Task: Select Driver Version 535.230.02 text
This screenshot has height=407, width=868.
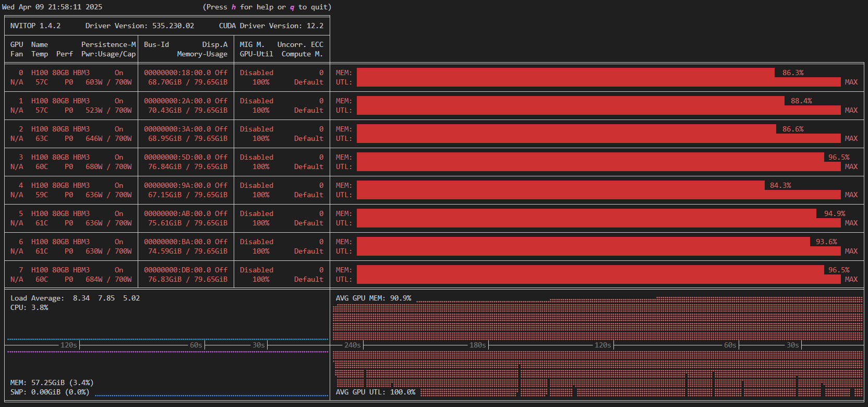Action: click(140, 26)
